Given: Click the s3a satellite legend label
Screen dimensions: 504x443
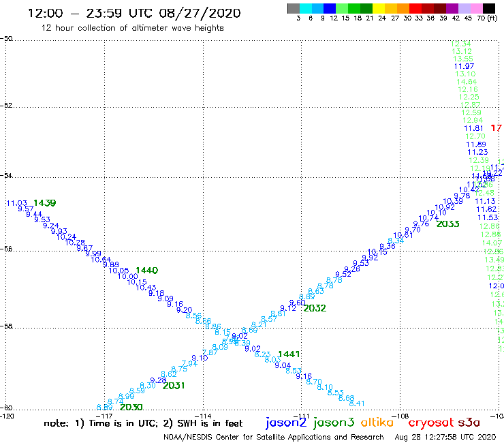Looking at the screenshot, I should coord(469,423).
